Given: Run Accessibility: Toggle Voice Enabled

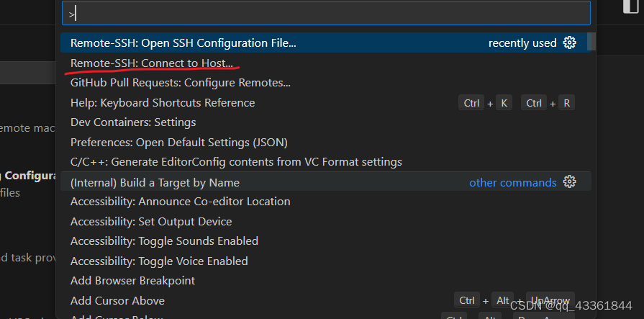Looking at the screenshot, I should click(x=326, y=261).
